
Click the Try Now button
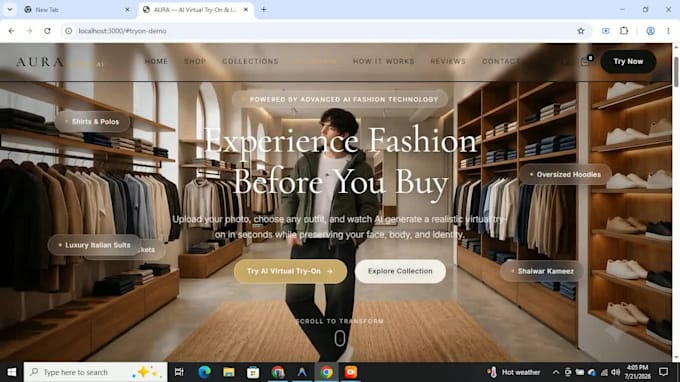pos(628,62)
